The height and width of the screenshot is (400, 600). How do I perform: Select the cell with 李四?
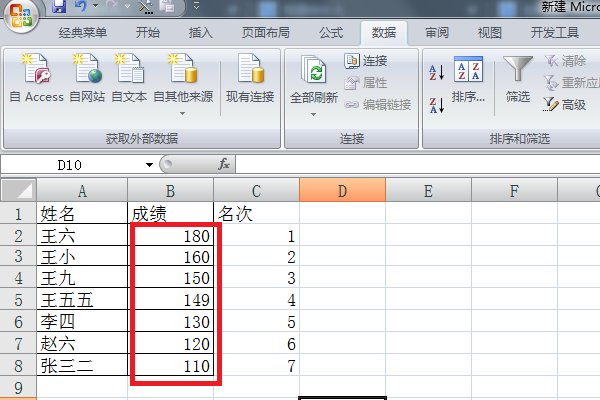pos(82,322)
